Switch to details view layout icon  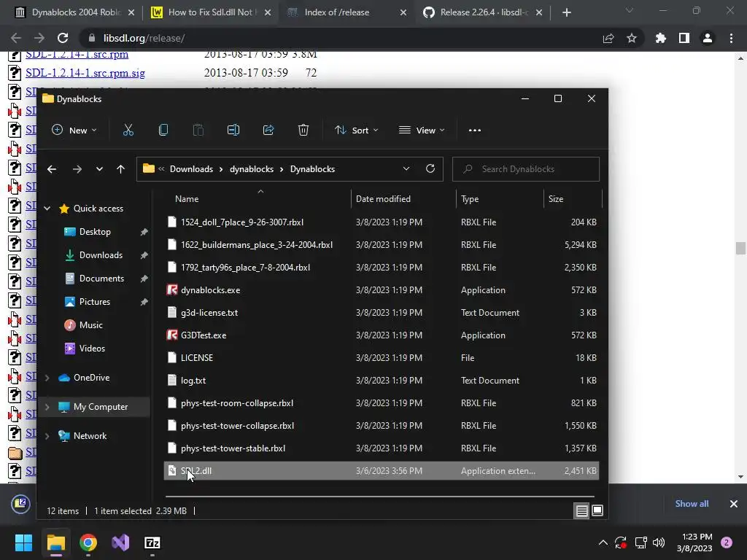[x=581, y=511]
